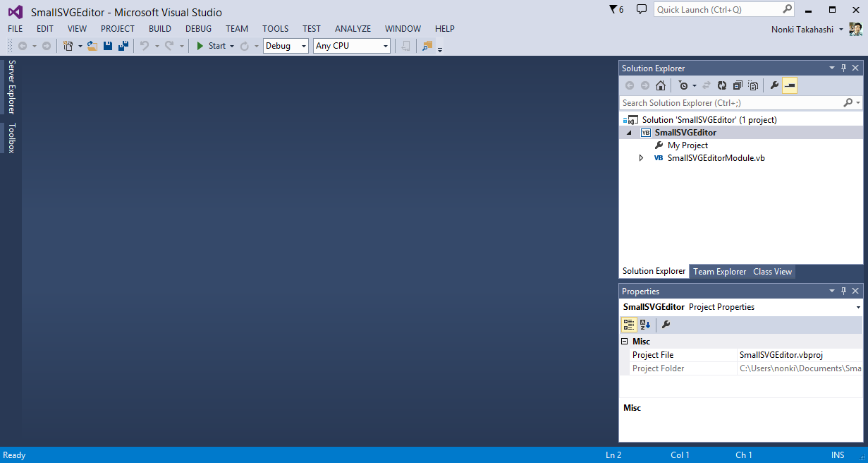Click the Save All multi-disk icon
868x463 pixels.
tap(123, 46)
